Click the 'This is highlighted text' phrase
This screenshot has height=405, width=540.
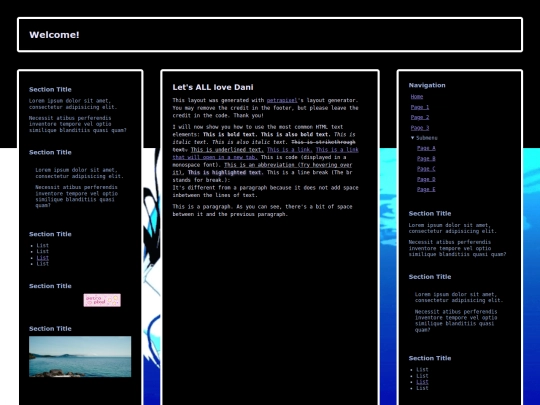coord(225,172)
